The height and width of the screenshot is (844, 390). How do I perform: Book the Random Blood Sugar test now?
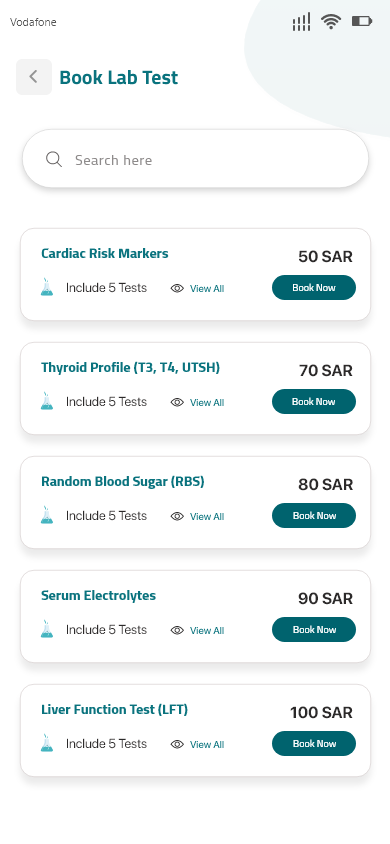pyautogui.click(x=314, y=516)
